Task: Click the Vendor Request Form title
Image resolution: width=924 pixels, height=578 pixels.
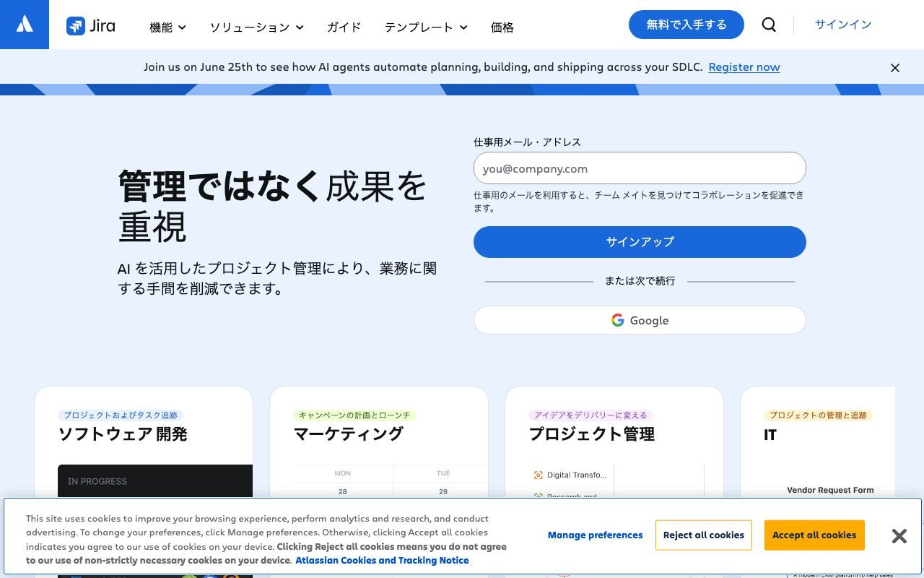Action: pyautogui.click(x=830, y=490)
